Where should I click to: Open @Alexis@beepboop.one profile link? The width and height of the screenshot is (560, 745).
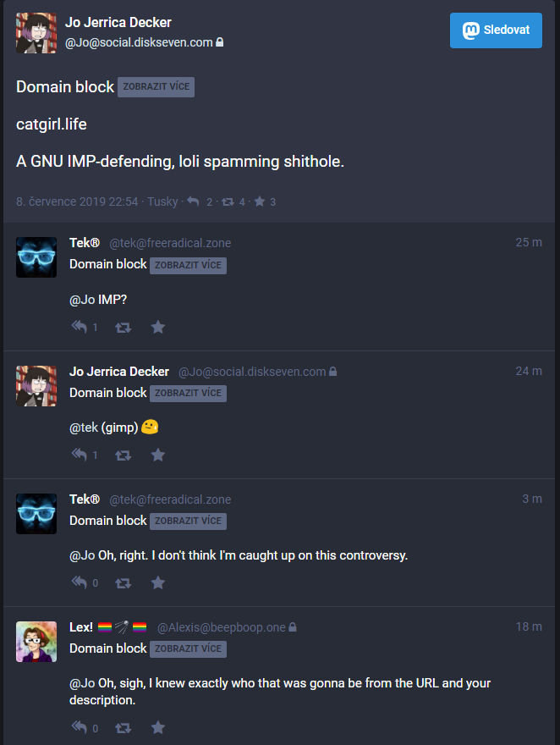point(222,627)
